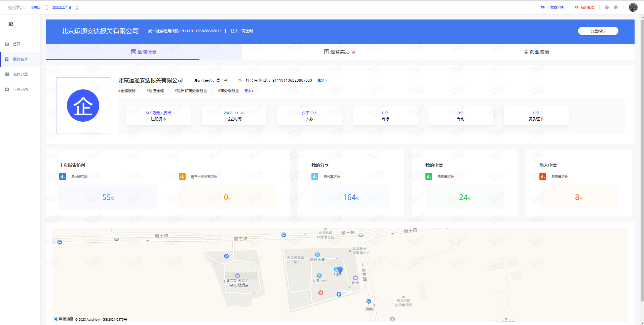Click the blue 总浏览次数 chart icon
This screenshot has width=644, height=325.
(63, 176)
